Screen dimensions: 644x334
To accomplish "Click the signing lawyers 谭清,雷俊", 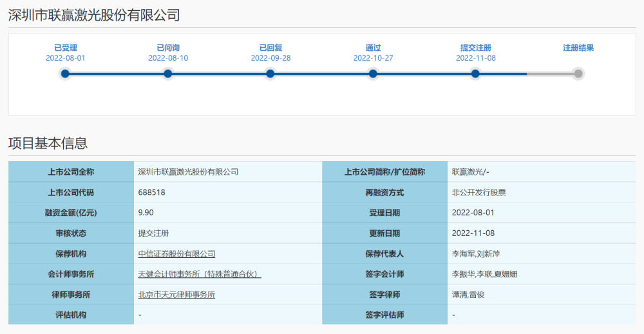I will (468, 295).
